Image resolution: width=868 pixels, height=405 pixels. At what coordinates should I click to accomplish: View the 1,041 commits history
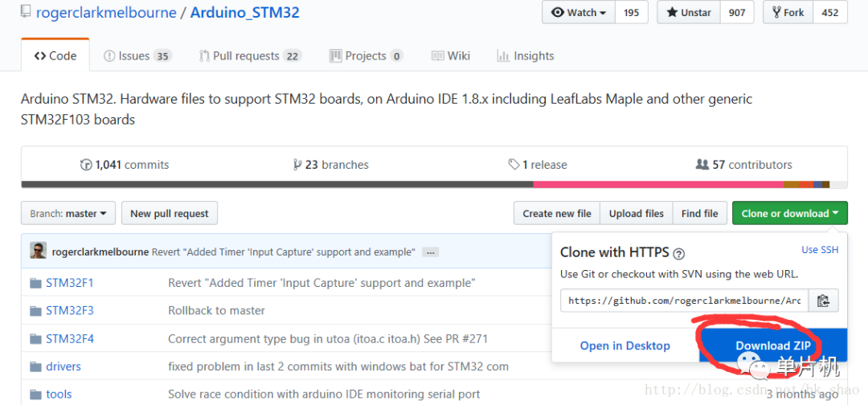coord(125,165)
